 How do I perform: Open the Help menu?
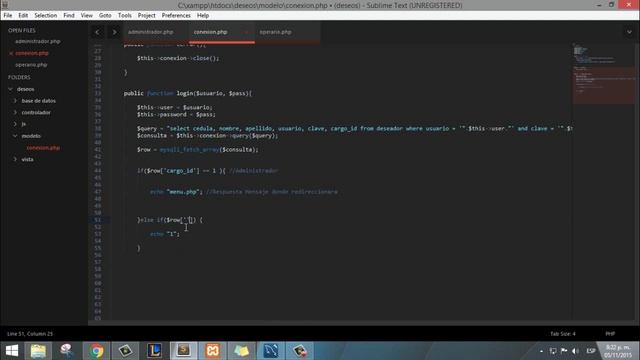(x=203, y=16)
